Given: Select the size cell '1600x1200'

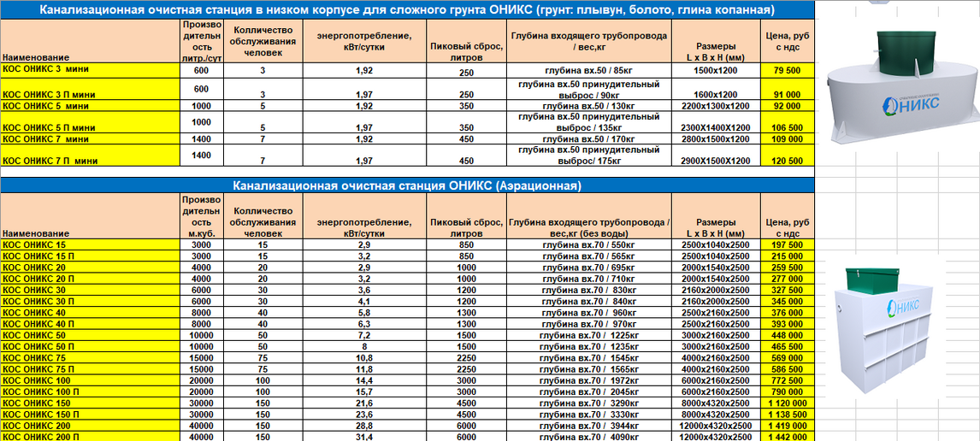Looking at the screenshot, I should (717, 90).
